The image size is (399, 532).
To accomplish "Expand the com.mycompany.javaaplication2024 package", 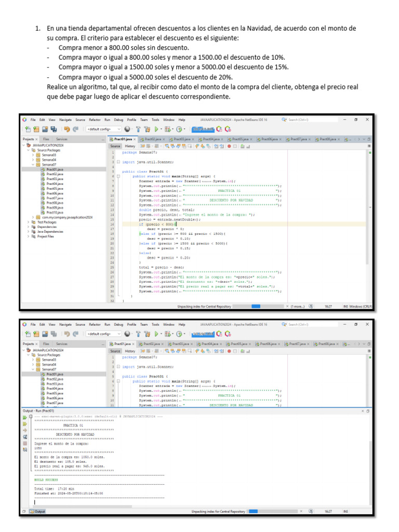I will click(33, 218).
